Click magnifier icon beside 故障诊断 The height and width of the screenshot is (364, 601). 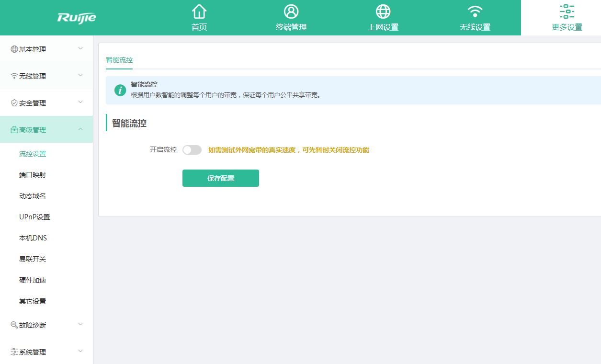(x=14, y=325)
